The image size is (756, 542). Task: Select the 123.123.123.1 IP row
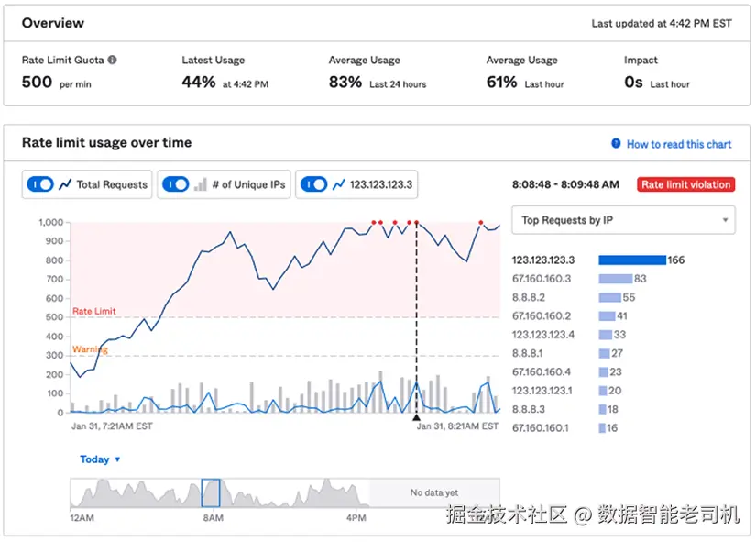point(566,391)
